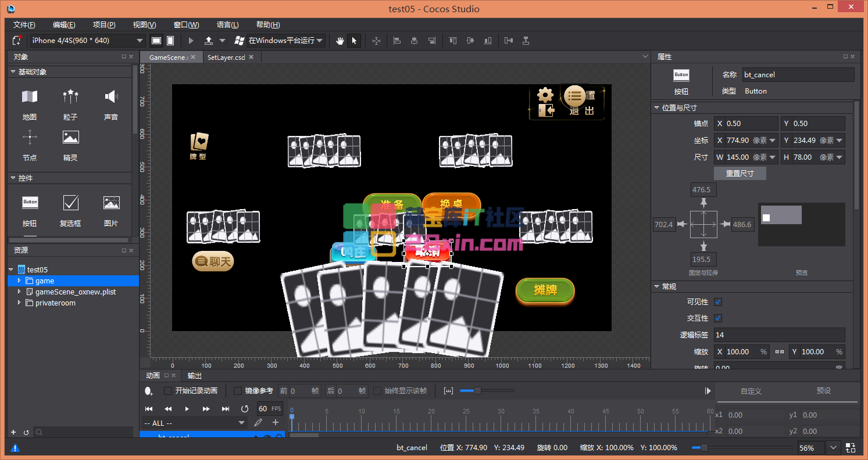Image resolution: width=868 pixels, height=460 pixels.
Task: Switch to portrait orientation icon
Action: click(170, 41)
